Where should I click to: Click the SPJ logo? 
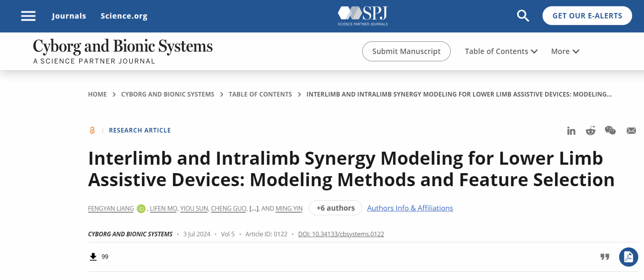click(363, 16)
